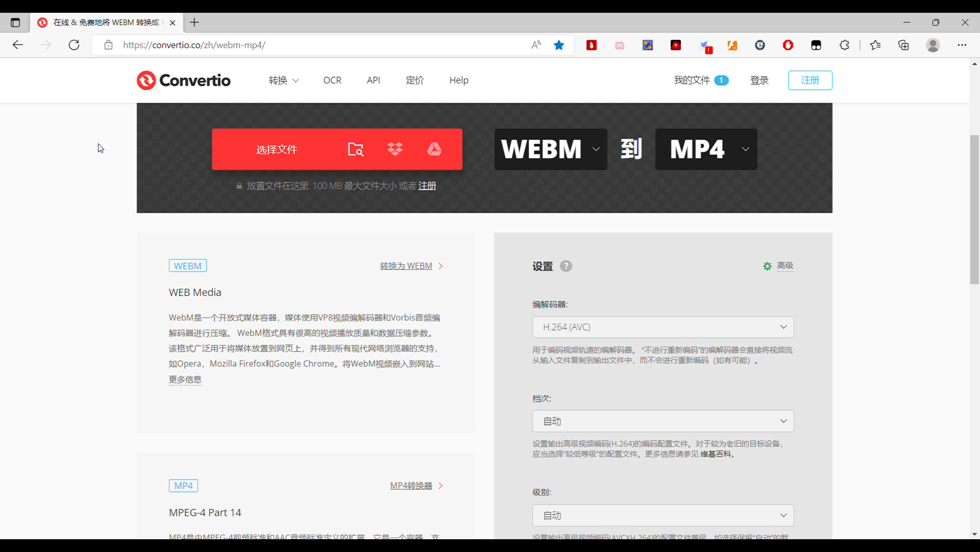Open the H.264 (AVC) codec dropdown
This screenshot has height=552, width=980.
tap(662, 327)
